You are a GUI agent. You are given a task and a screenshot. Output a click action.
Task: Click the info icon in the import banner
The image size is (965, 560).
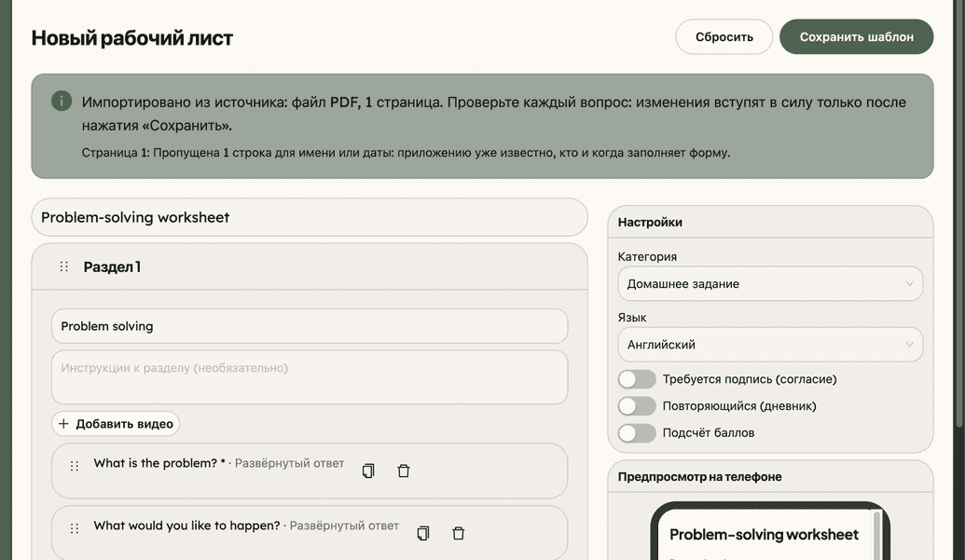coord(62,101)
